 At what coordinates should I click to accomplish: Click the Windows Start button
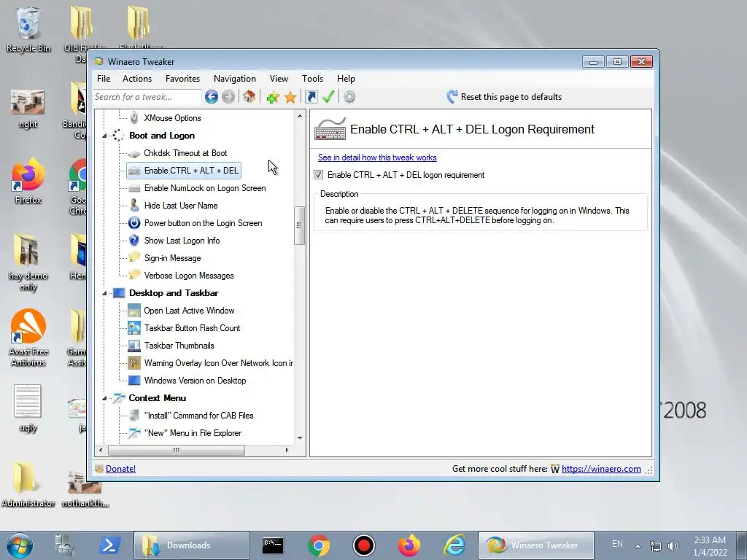pos(20,545)
